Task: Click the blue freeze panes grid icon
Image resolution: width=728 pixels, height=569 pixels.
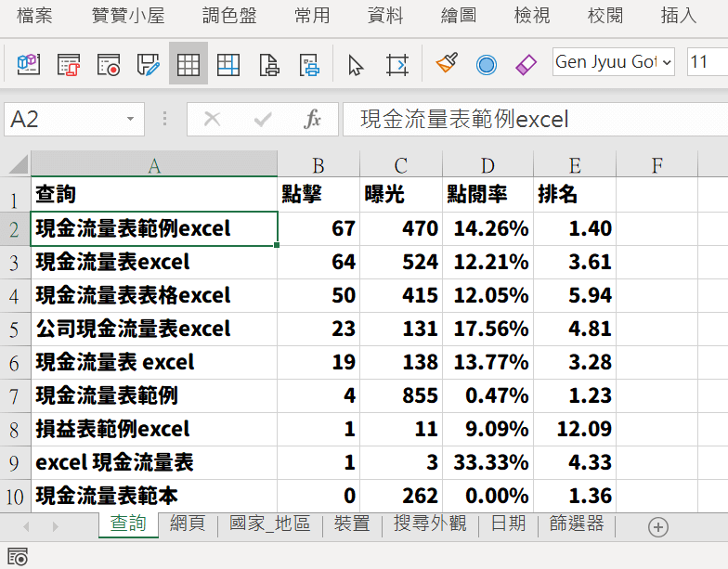Action: click(228, 64)
